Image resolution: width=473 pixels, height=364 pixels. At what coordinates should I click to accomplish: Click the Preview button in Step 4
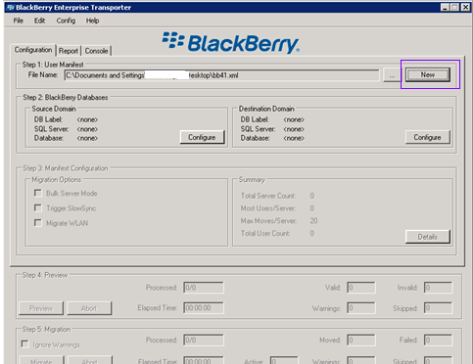point(41,308)
